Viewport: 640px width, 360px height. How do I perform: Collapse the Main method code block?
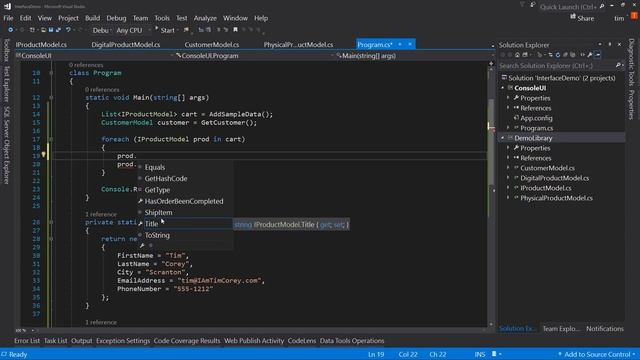(51, 98)
